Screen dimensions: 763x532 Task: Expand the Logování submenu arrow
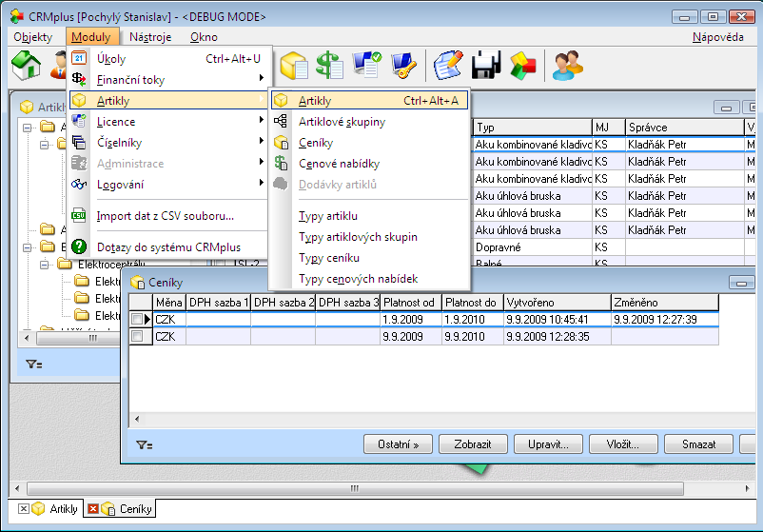pos(262,183)
